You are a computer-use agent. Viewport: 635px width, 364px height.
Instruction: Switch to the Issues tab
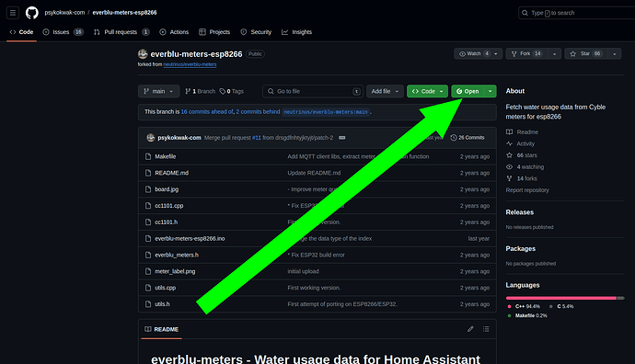tap(63, 32)
